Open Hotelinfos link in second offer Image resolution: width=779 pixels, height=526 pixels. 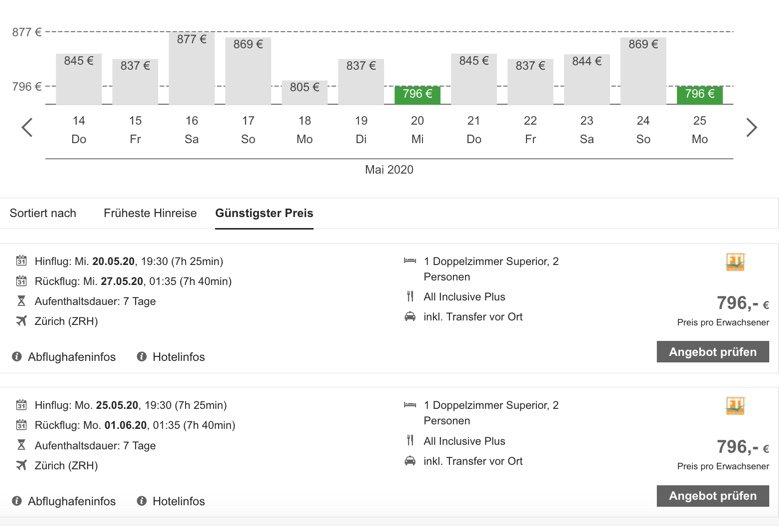pyautogui.click(x=178, y=501)
